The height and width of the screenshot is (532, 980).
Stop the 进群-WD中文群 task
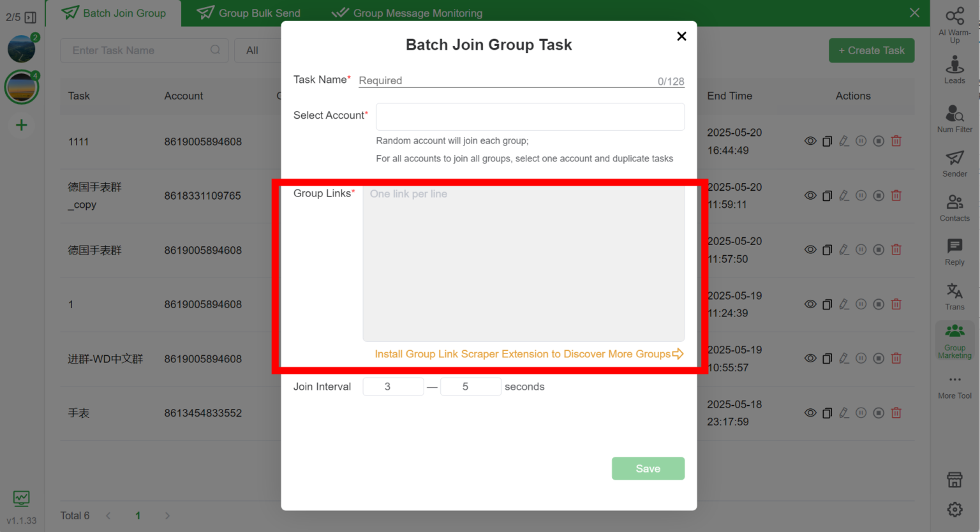[x=879, y=358]
